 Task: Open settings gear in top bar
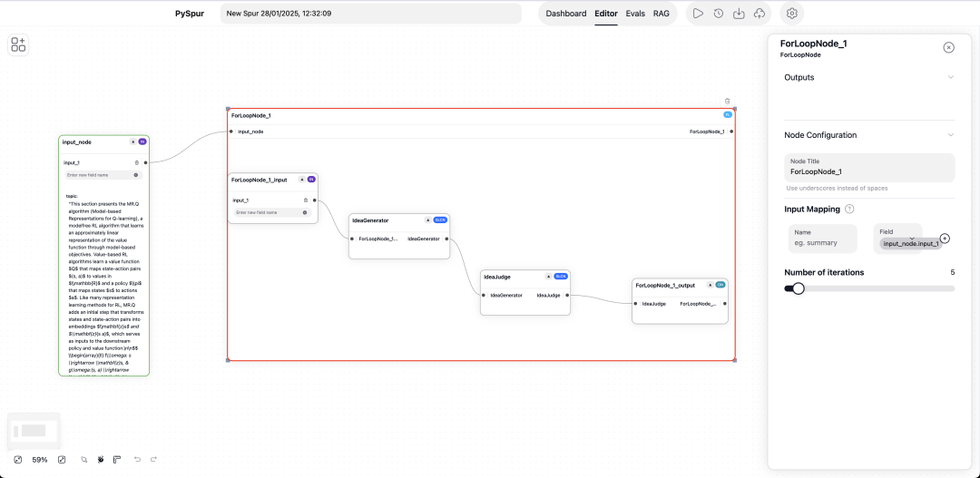pos(792,14)
